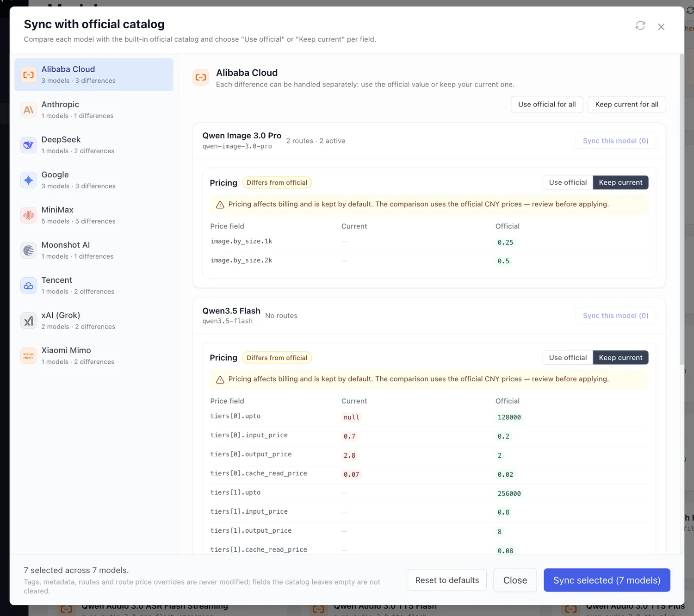The image size is (694, 616).
Task: Click the dialog's vertical scrollbar
Action: point(682,209)
